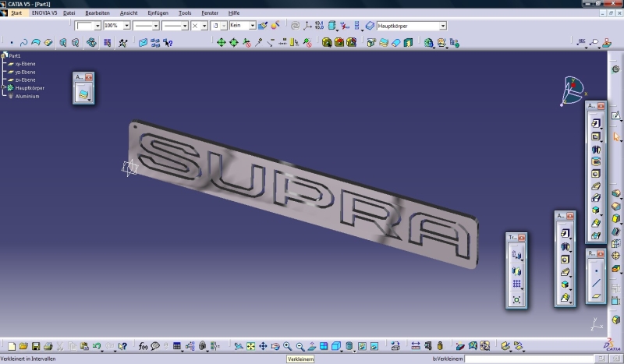Click the 3D compass
The image size is (624, 364).
pyautogui.click(x=573, y=91)
